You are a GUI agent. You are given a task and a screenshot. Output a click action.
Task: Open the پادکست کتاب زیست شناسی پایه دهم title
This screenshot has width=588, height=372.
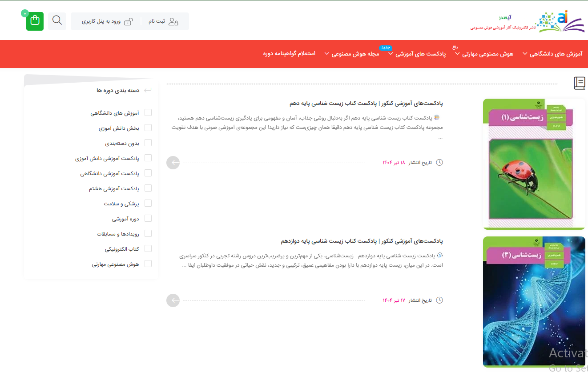(366, 103)
